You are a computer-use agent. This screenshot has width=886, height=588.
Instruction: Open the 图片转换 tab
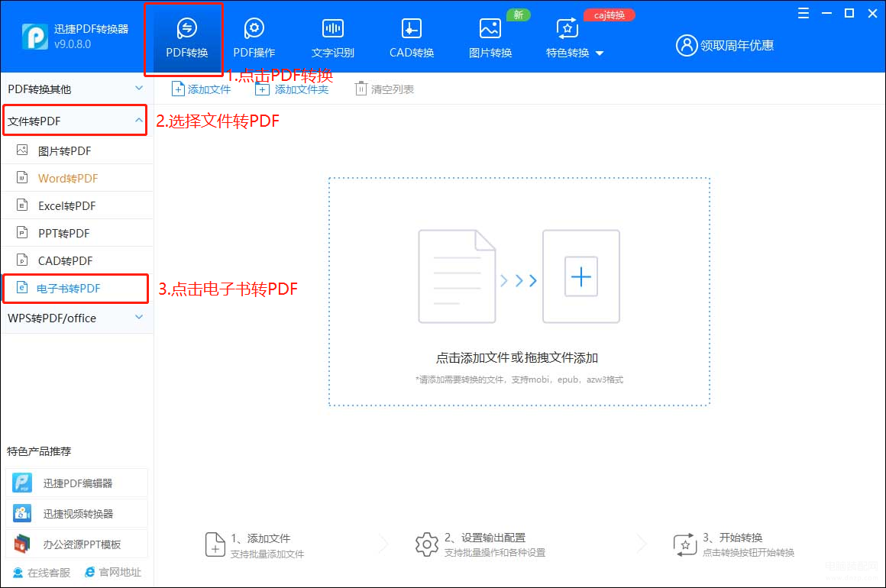[490, 38]
